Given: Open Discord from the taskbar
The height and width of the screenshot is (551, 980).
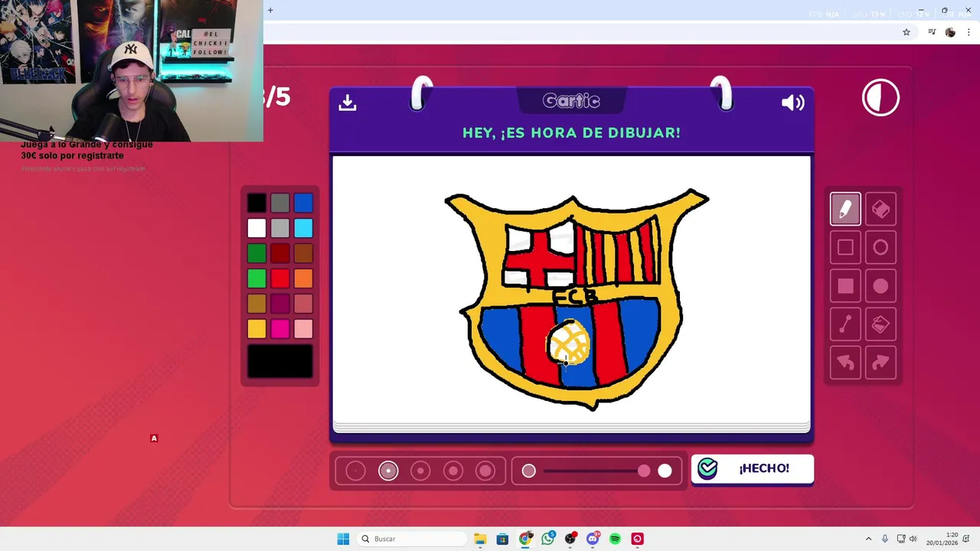Looking at the screenshot, I should point(593,539).
